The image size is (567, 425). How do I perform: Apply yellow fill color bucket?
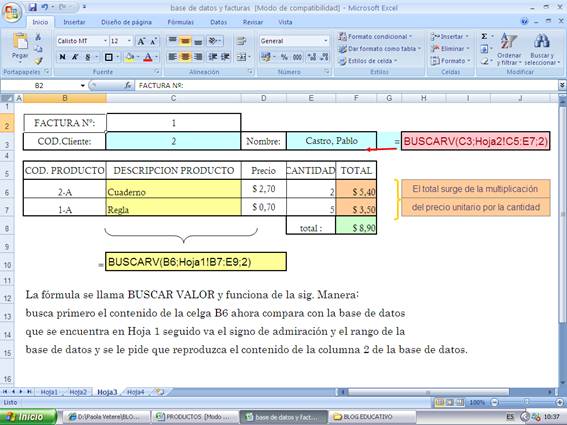tap(129, 57)
